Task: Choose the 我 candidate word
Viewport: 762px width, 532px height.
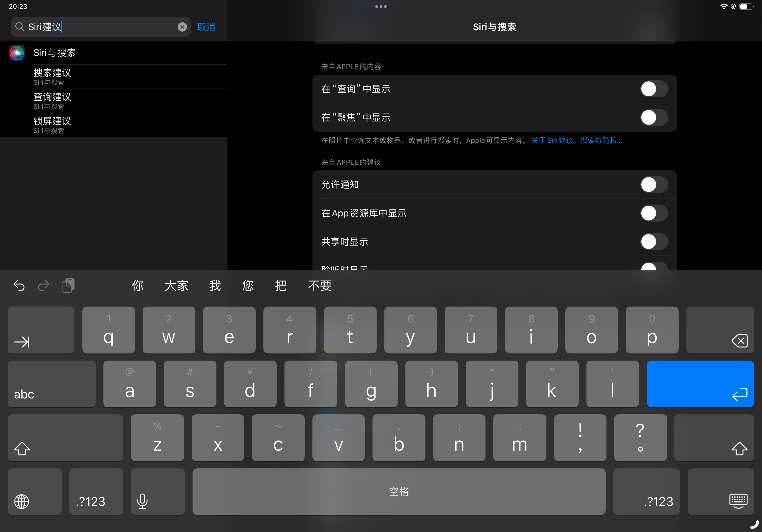Action: coord(215,285)
